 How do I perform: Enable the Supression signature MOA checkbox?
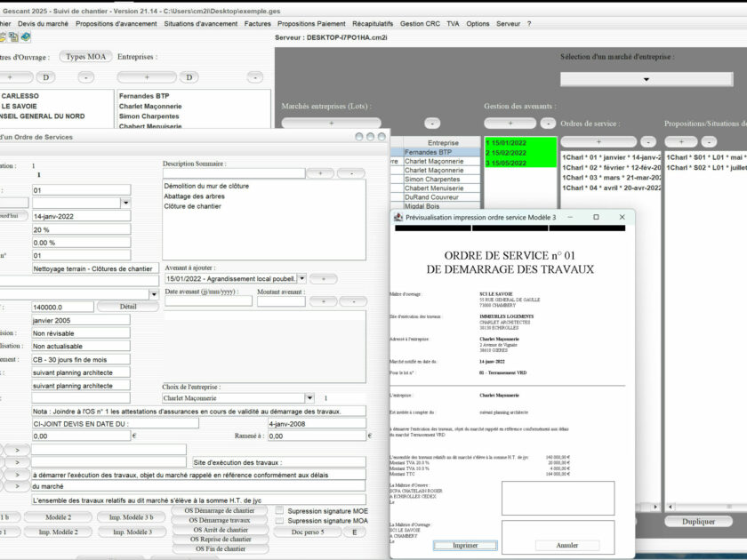pos(281,522)
